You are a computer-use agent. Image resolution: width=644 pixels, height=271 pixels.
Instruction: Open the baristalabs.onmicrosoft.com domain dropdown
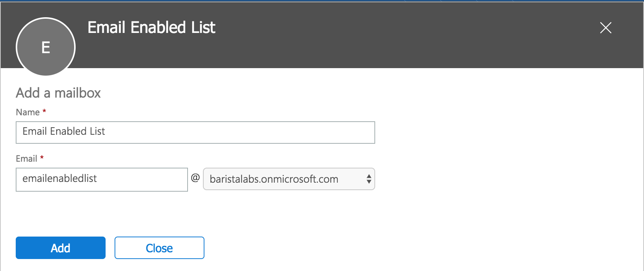pos(289,179)
